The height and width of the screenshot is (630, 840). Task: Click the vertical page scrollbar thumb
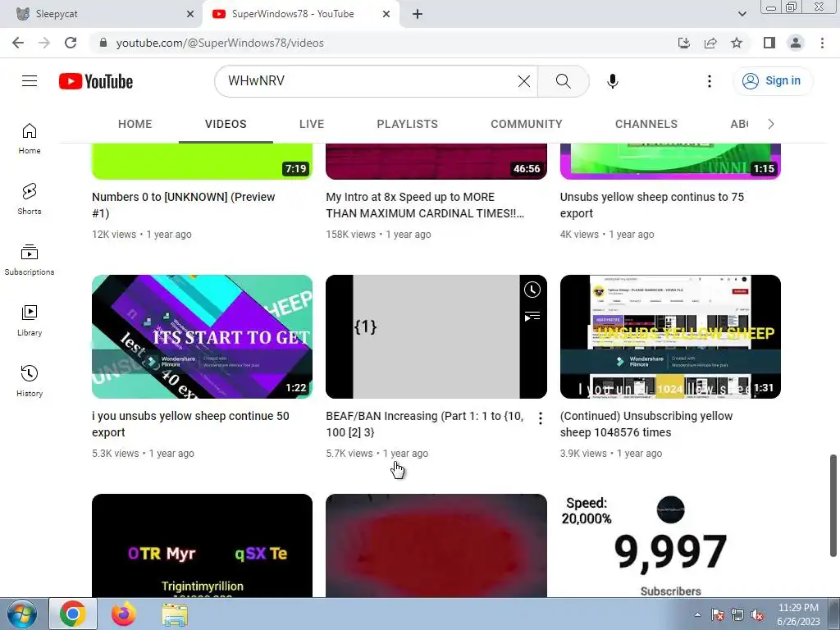(x=833, y=505)
